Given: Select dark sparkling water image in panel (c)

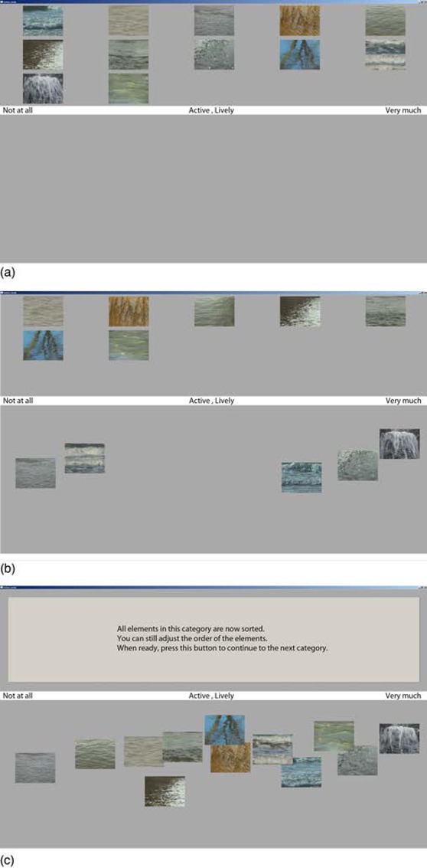Looking at the screenshot, I should [x=165, y=791].
